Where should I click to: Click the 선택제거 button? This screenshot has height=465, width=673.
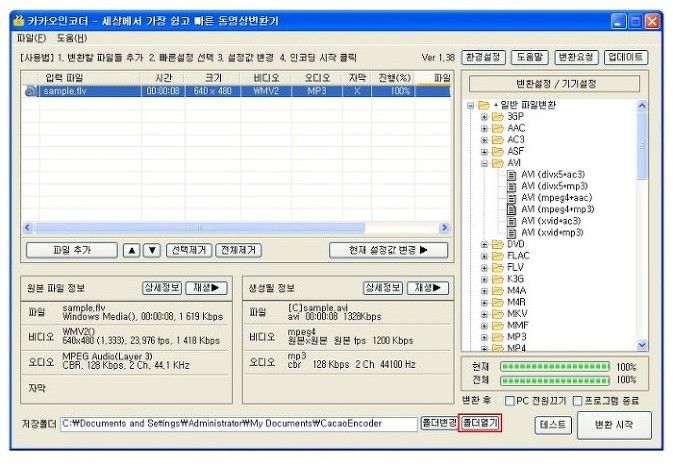pos(189,250)
